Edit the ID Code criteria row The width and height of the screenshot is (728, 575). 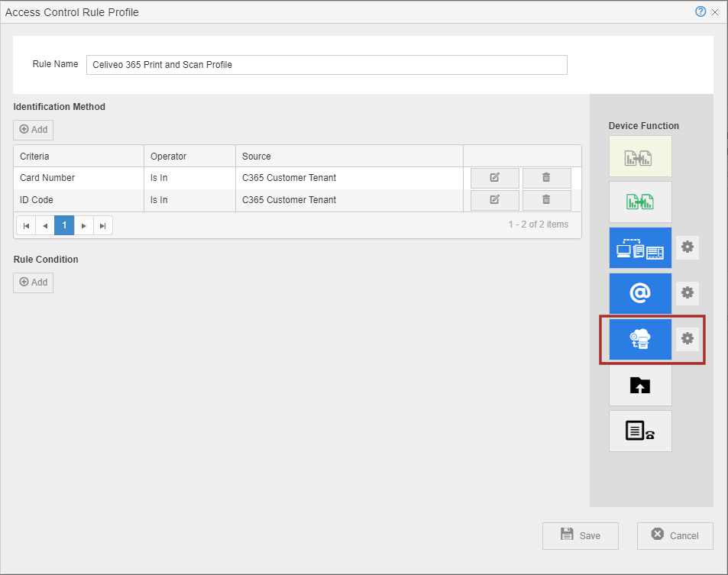click(494, 200)
